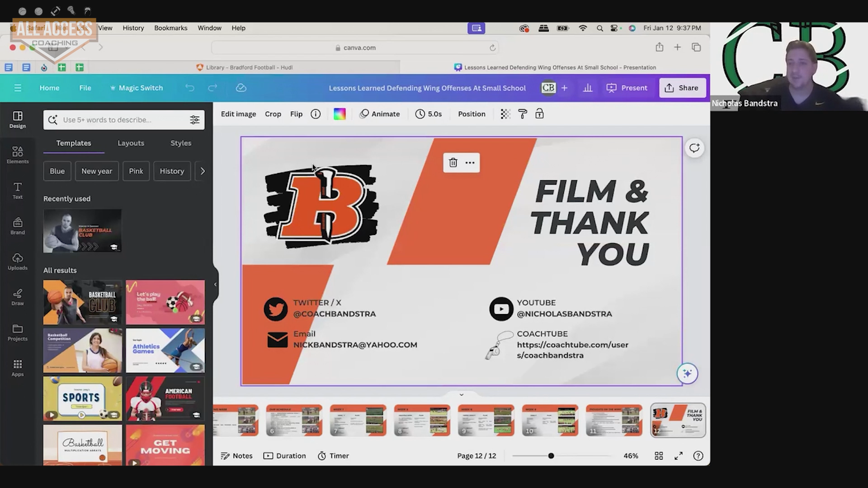Select the Blue filter chip
The image size is (868, 488).
point(57,171)
